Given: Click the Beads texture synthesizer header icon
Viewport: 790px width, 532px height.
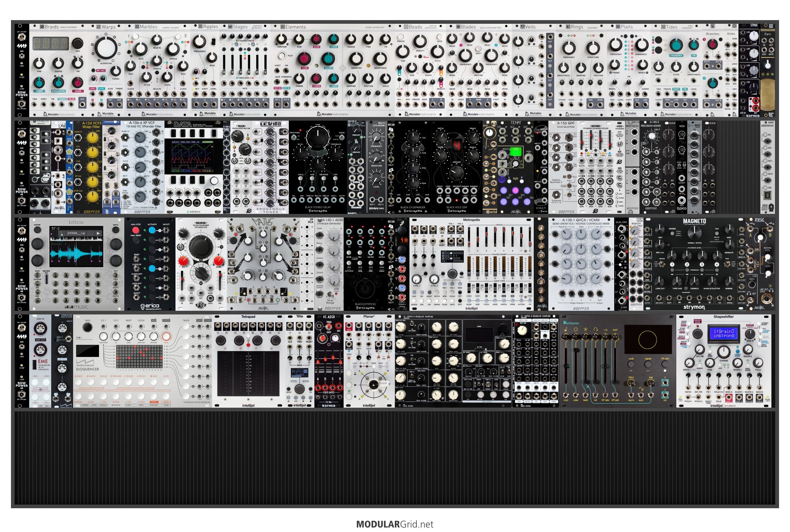Looking at the screenshot, I should 406,27.
